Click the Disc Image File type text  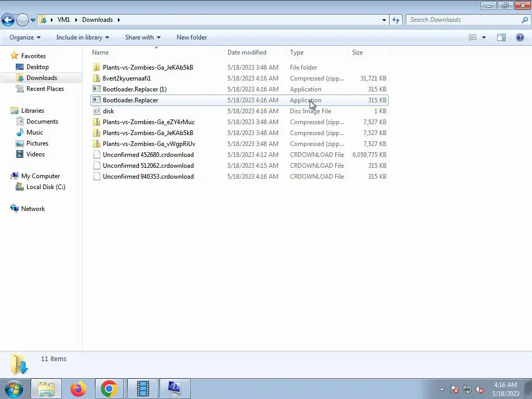(311, 111)
